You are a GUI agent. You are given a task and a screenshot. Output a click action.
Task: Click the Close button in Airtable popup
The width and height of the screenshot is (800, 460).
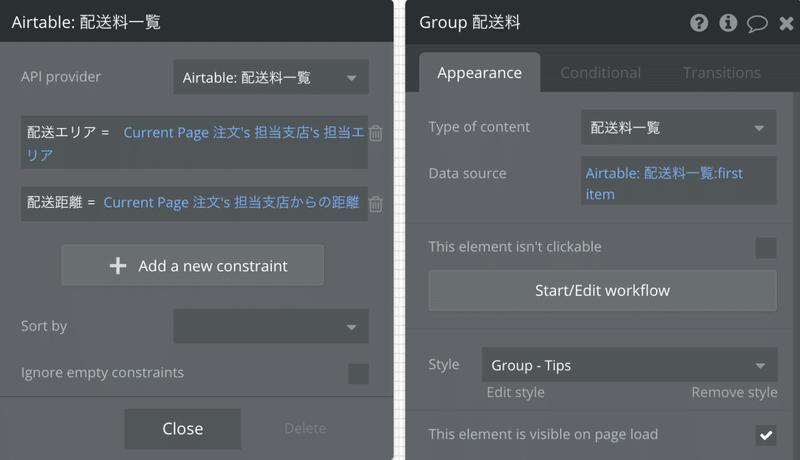pos(183,429)
